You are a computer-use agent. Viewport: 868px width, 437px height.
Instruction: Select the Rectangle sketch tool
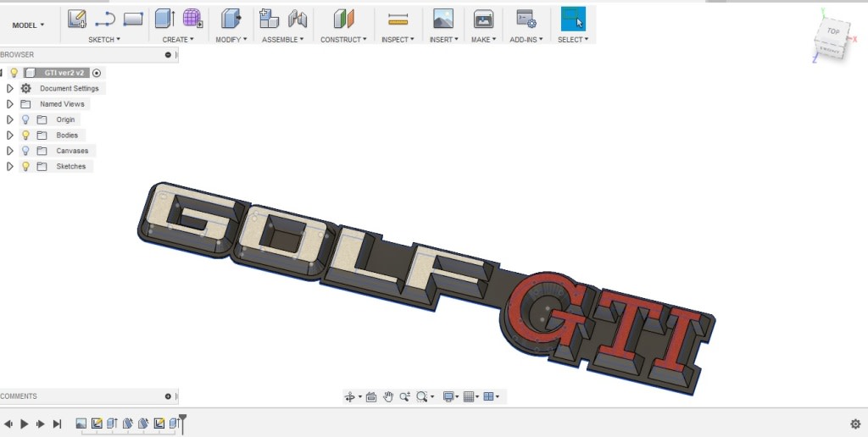click(133, 19)
